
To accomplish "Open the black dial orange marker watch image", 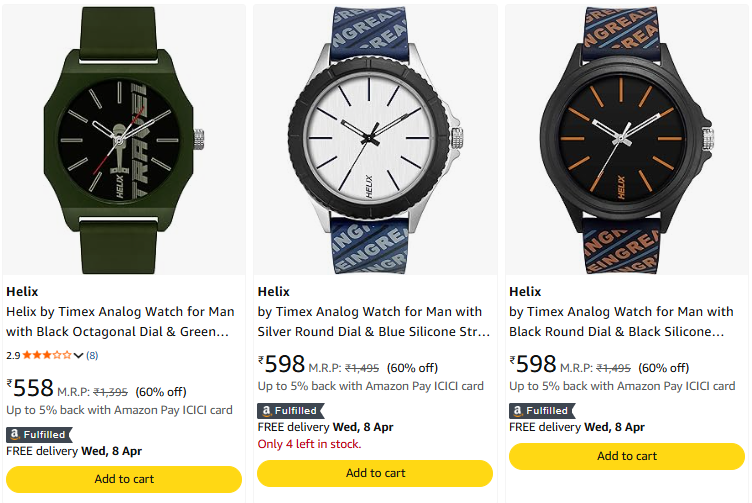I will 627,140.
